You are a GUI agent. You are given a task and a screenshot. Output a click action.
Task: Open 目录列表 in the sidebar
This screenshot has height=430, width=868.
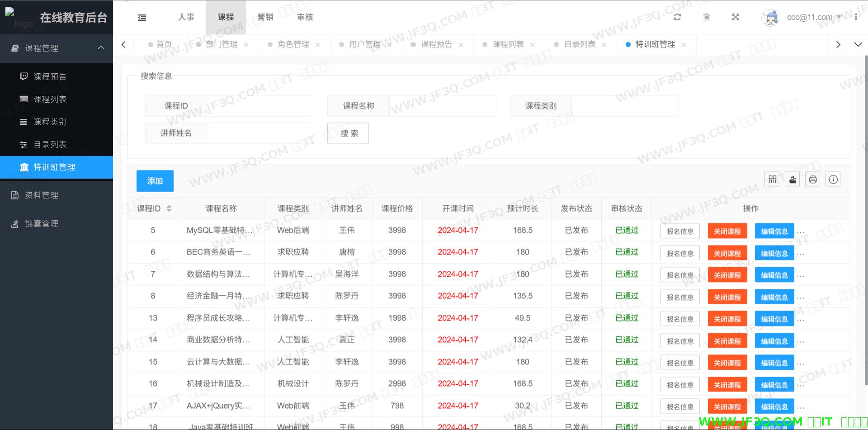pyautogui.click(x=50, y=145)
